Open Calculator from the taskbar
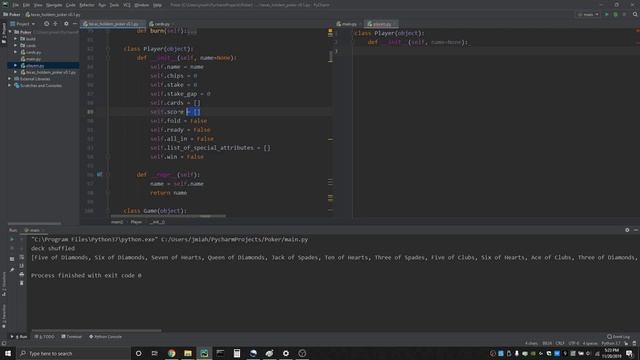This screenshot has height=360, width=640. (x=237, y=353)
